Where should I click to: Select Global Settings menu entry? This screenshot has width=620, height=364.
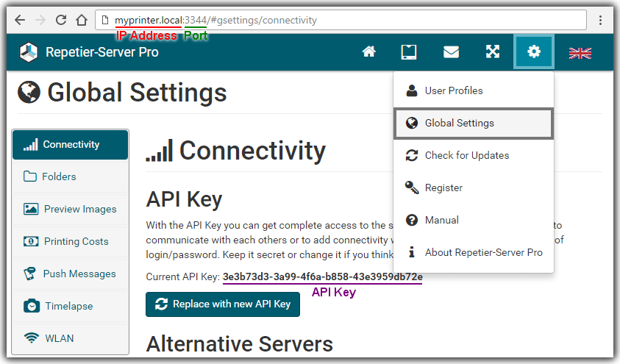(x=474, y=123)
